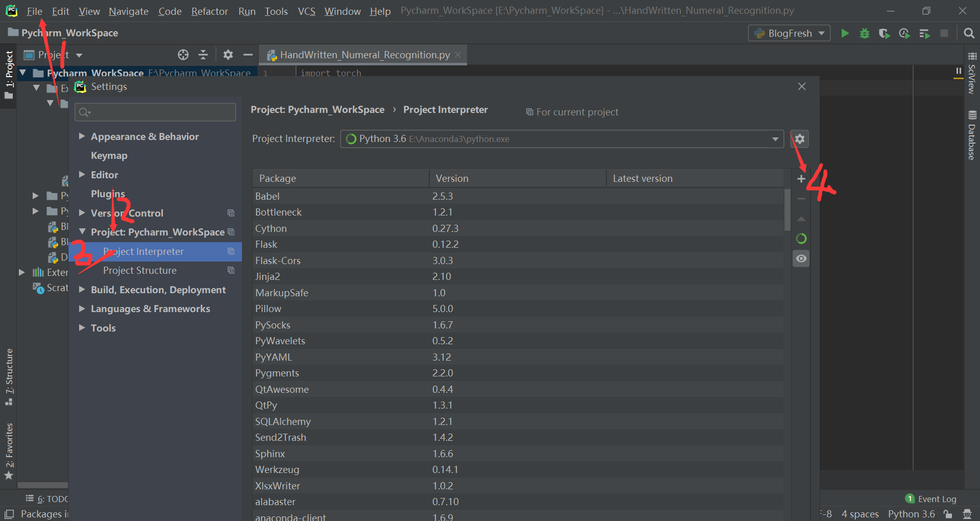The width and height of the screenshot is (980, 521).
Task: Click the scroll-from-source target icon in the Project panel
Action: click(x=183, y=55)
